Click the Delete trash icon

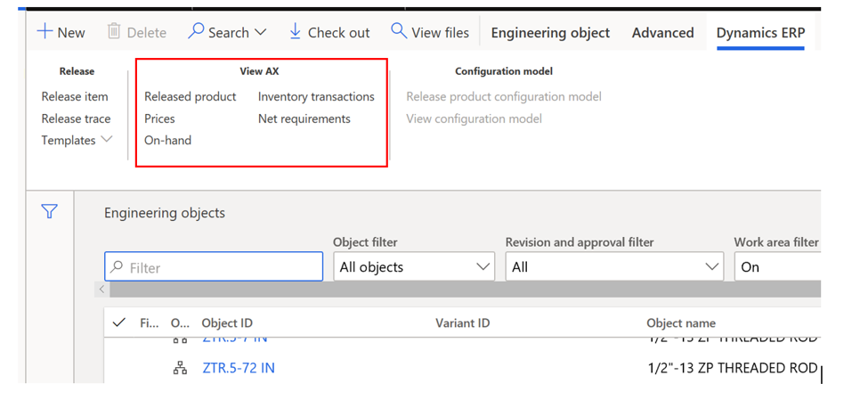coord(114,32)
